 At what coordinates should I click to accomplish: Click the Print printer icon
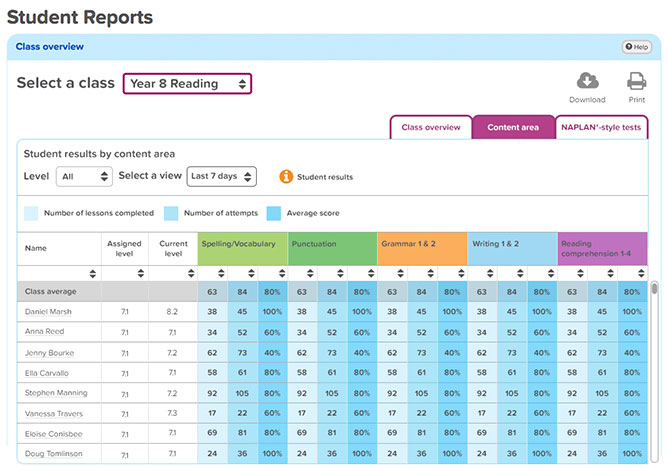tap(636, 82)
